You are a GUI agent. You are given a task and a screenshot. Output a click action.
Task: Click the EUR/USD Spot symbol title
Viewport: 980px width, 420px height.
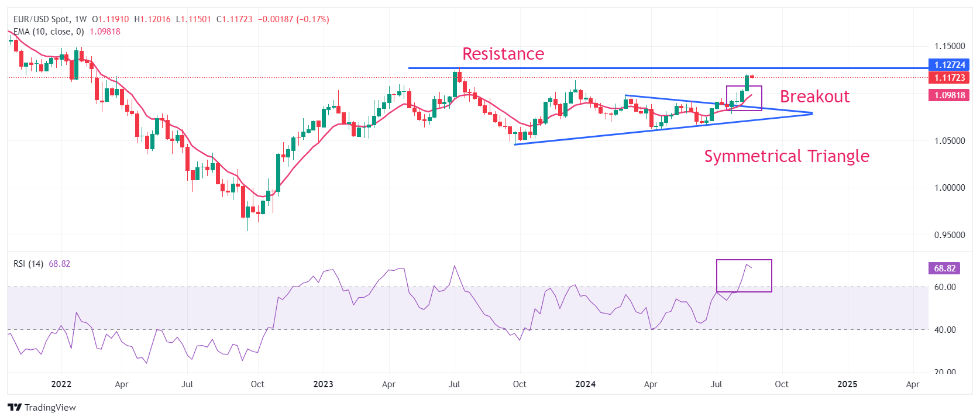pos(41,19)
